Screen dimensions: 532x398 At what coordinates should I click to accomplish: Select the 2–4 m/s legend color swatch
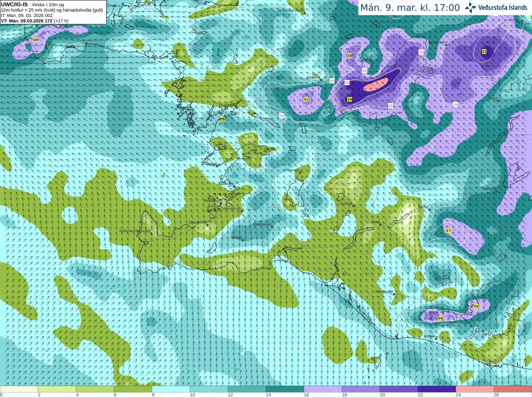pos(57,389)
